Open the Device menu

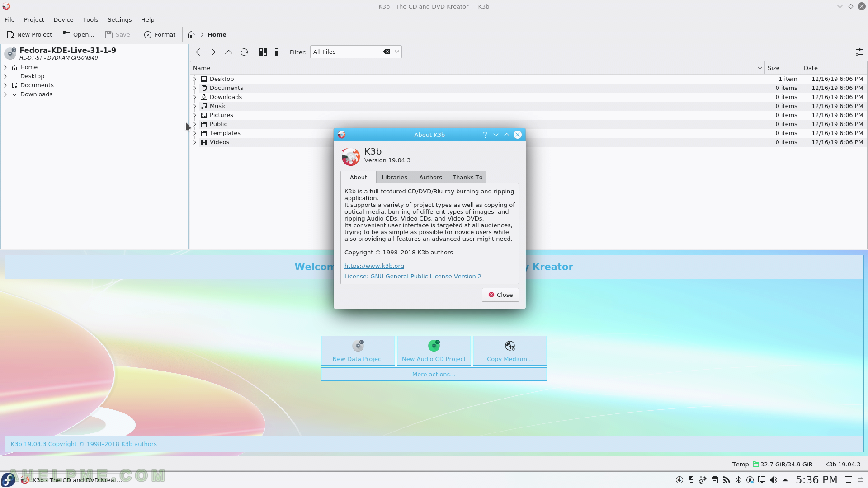pos(63,19)
